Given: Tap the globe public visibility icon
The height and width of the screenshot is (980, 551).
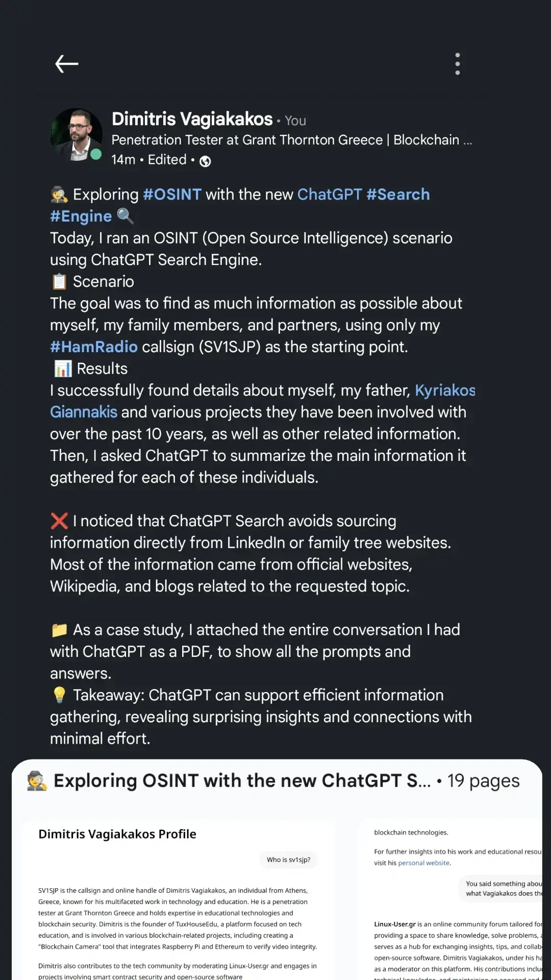Looking at the screenshot, I should pyautogui.click(x=205, y=161).
